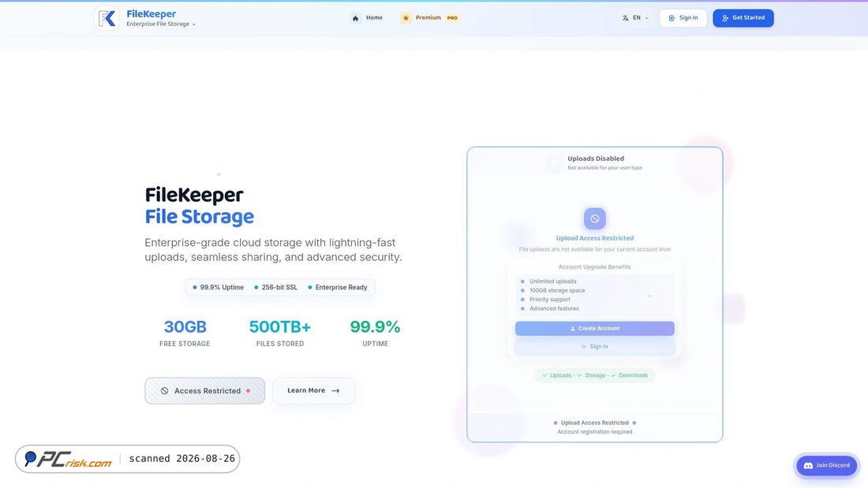Click the 100GB storage space benefit
868x488 pixels.
(x=557, y=290)
